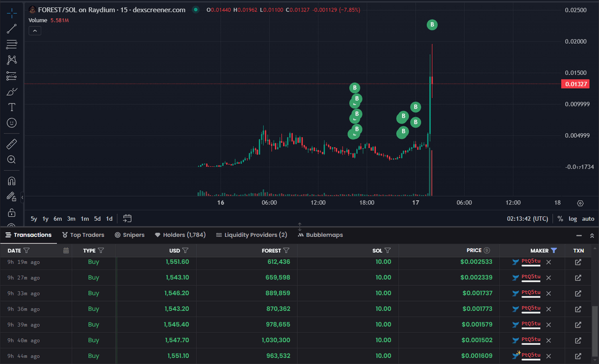Viewport: 599px width, 364px height.
Task: Open maker PtQ5tu in 9h 19m row
Action: [530, 261]
